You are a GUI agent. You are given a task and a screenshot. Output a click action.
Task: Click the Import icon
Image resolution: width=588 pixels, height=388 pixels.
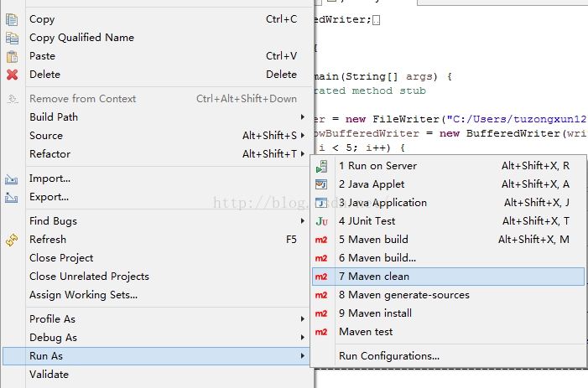(11, 179)
